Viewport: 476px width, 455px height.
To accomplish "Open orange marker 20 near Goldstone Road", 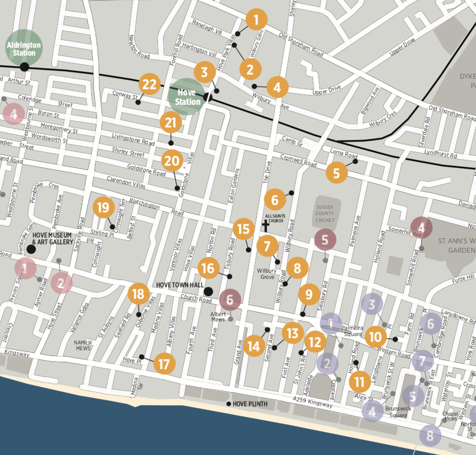I will [172, 161].
